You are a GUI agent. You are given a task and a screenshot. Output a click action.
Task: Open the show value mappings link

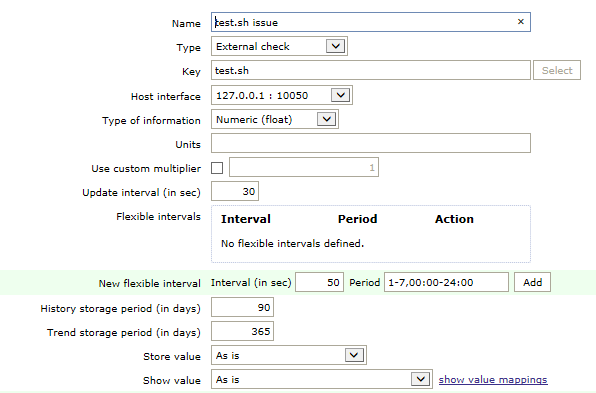pyautogui.click(x=493, y=379)
